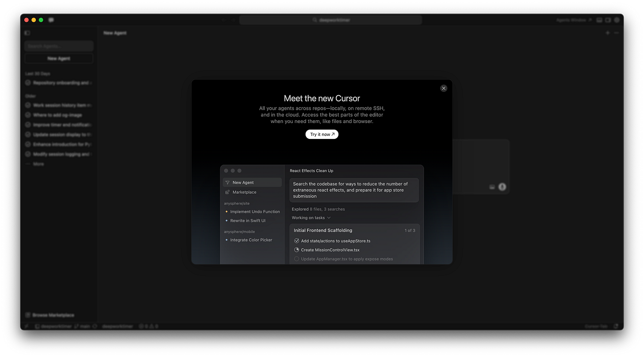This screenshot has width=644, height=357.
Task: Open Improve timer end notification agent
Action: point(59,125)
